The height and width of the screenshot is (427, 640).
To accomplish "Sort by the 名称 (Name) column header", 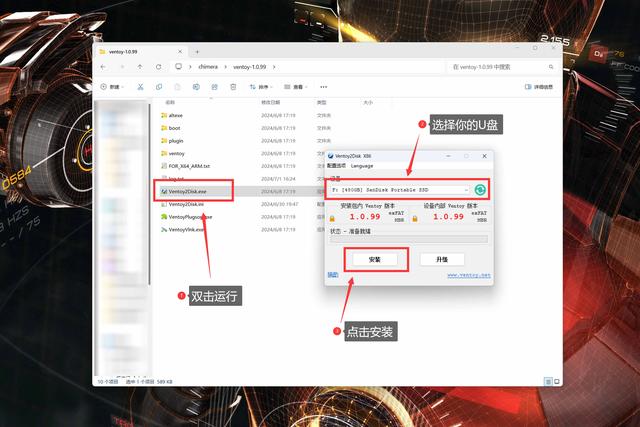I will (170, 102).
